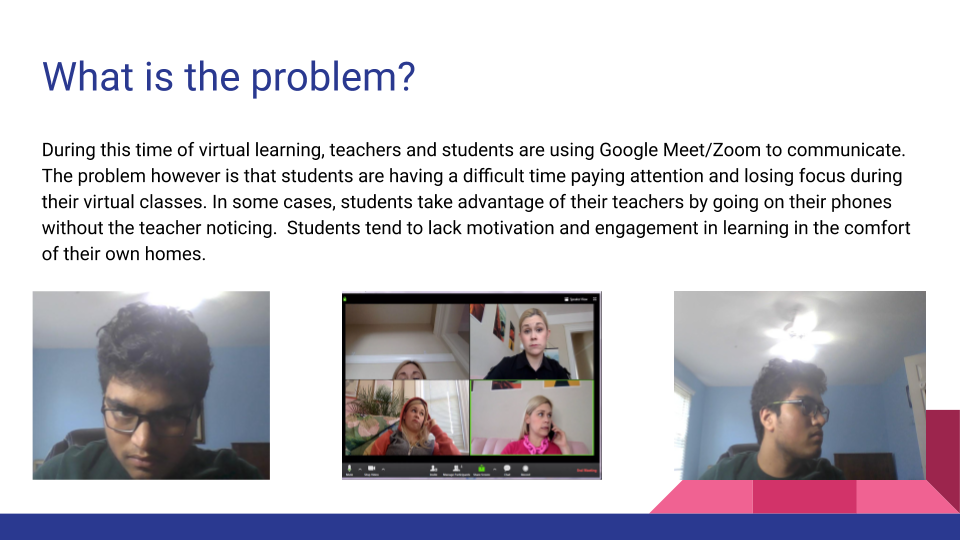Click the Invite icon in Zoom toolbar

click(433, 468)
